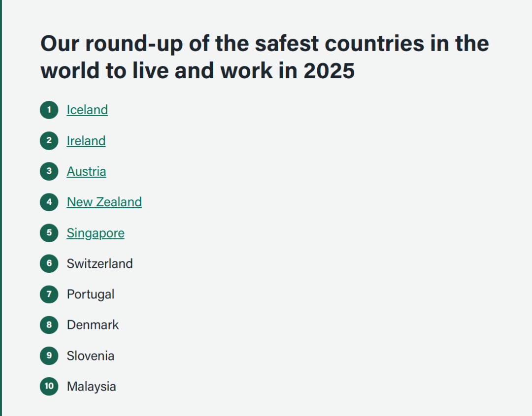Click the number 10 badge beside Malaysia
This screenshot has height=416, width=532.
[49, 386]
